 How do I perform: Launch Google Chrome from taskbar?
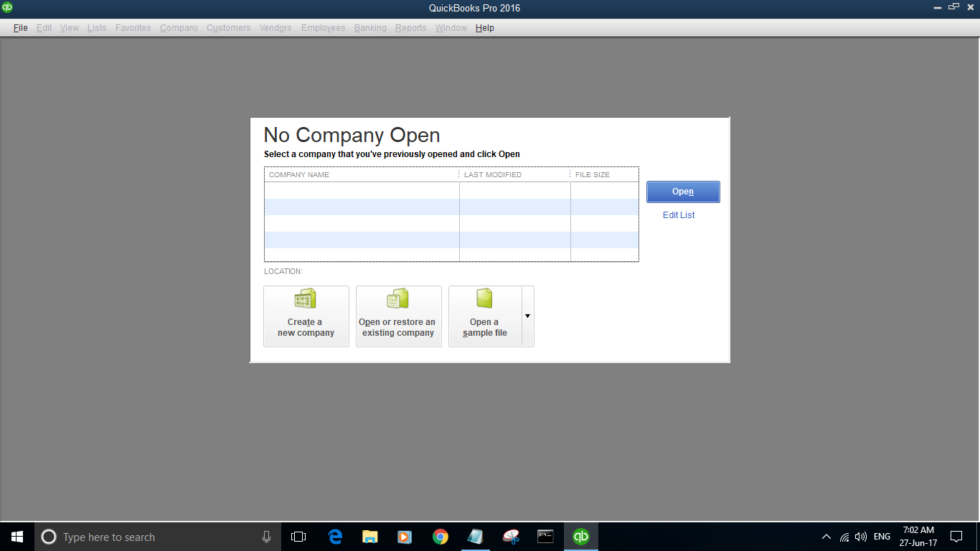pos(440,537)
